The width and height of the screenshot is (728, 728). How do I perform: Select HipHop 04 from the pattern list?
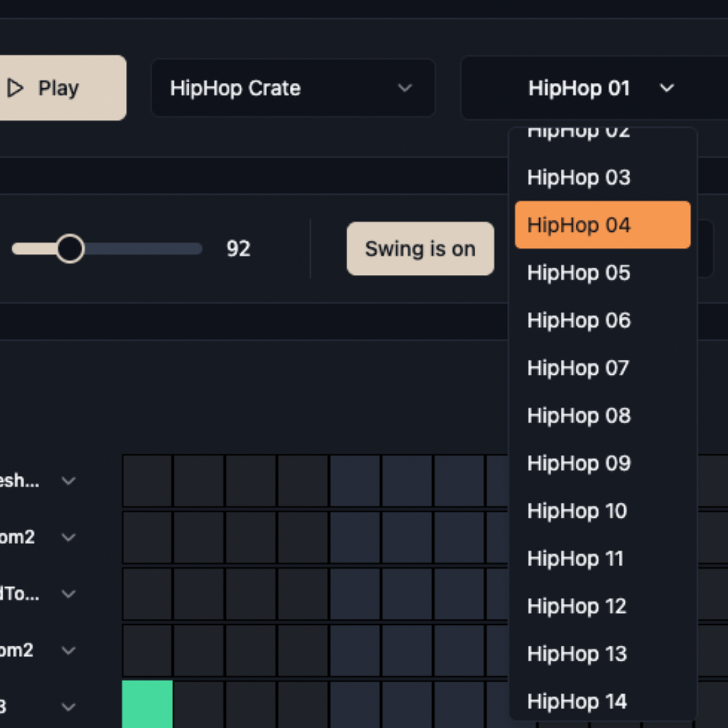pos(603,224)
